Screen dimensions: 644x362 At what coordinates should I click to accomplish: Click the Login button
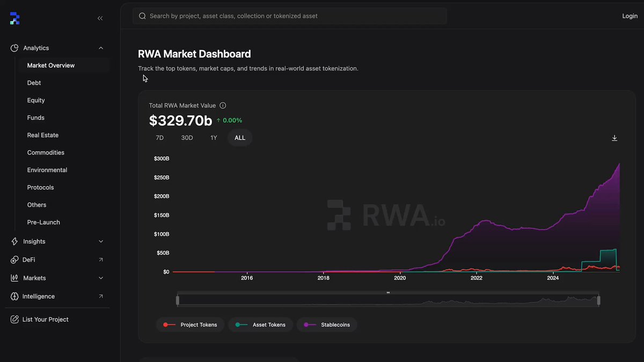pyautogui.click(x=630, y=16)
